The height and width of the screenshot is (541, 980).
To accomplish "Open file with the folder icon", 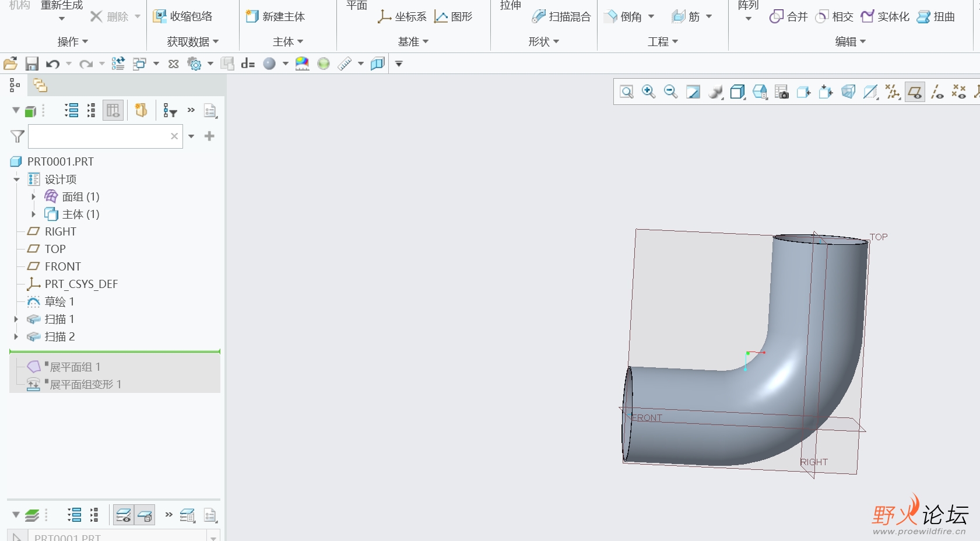I will (x=10, y=64).
